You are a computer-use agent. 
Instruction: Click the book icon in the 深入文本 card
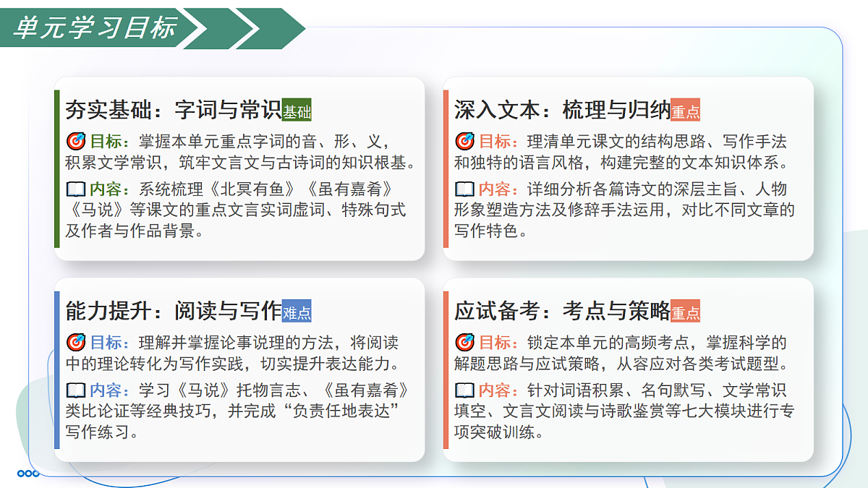pos(464,190)
